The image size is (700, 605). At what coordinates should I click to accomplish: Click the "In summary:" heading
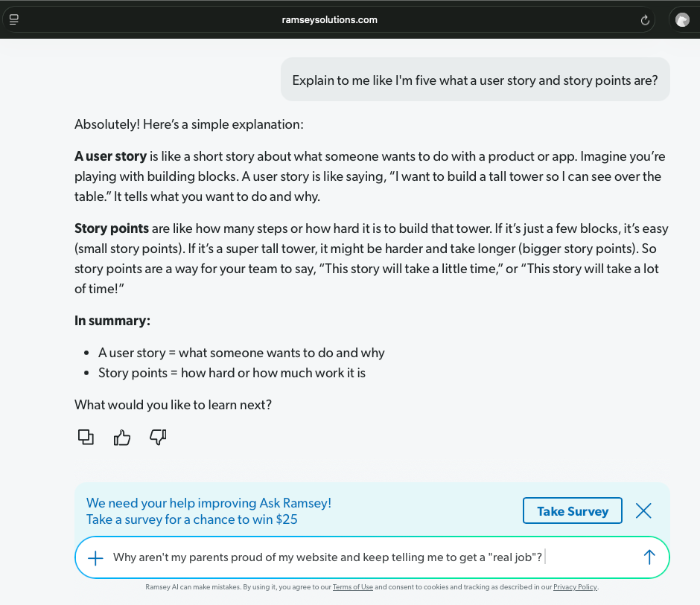click(x=112, y=321)
